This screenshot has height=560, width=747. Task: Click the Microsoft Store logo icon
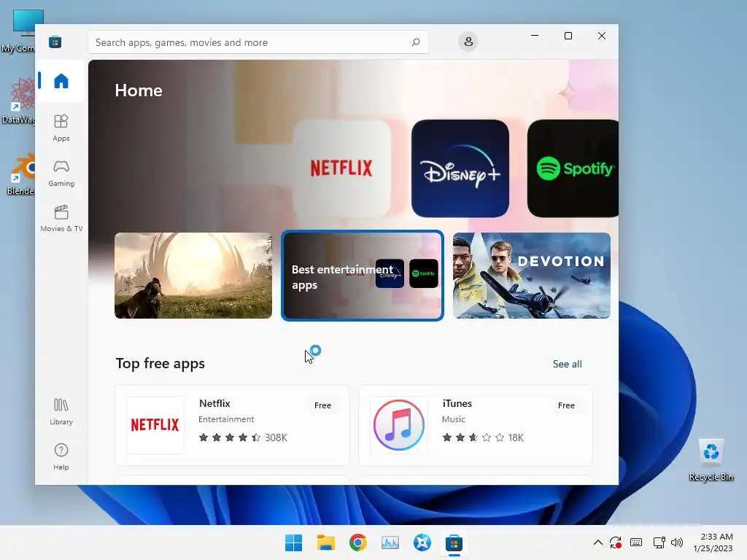click(x=55, y=42)
